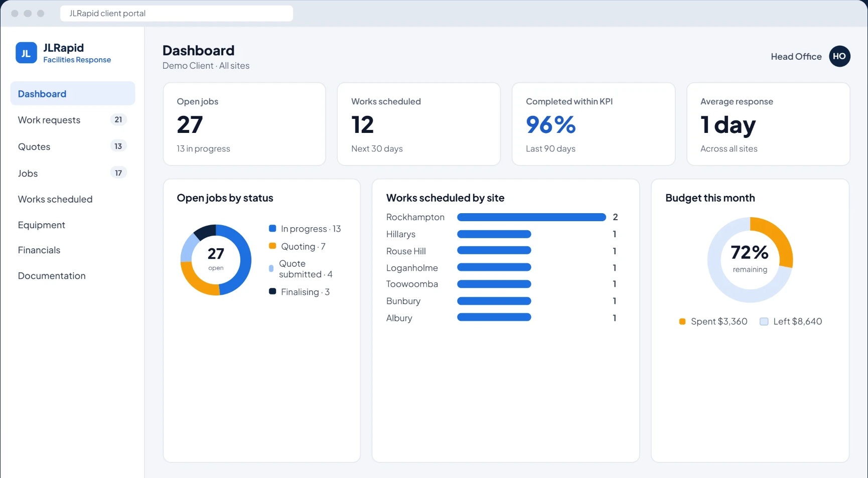Click the Toowoomba site bar
Viewport: 868px width, 478px height.
[x=494, y=284]
